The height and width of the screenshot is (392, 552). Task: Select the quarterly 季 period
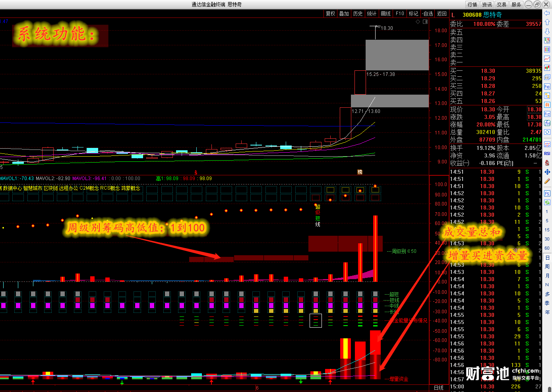coord(547,303)
